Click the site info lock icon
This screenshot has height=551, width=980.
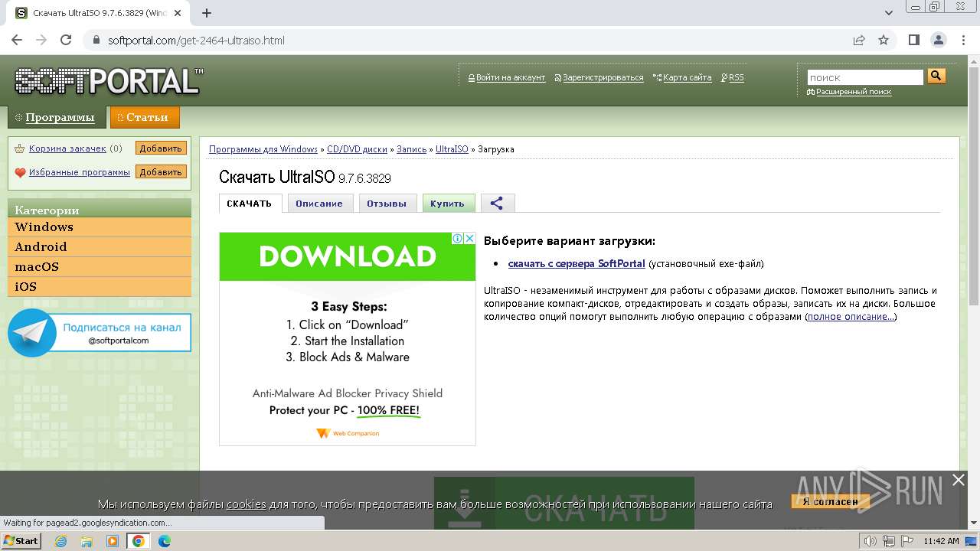pyautogui.click(x=96, y=40)
